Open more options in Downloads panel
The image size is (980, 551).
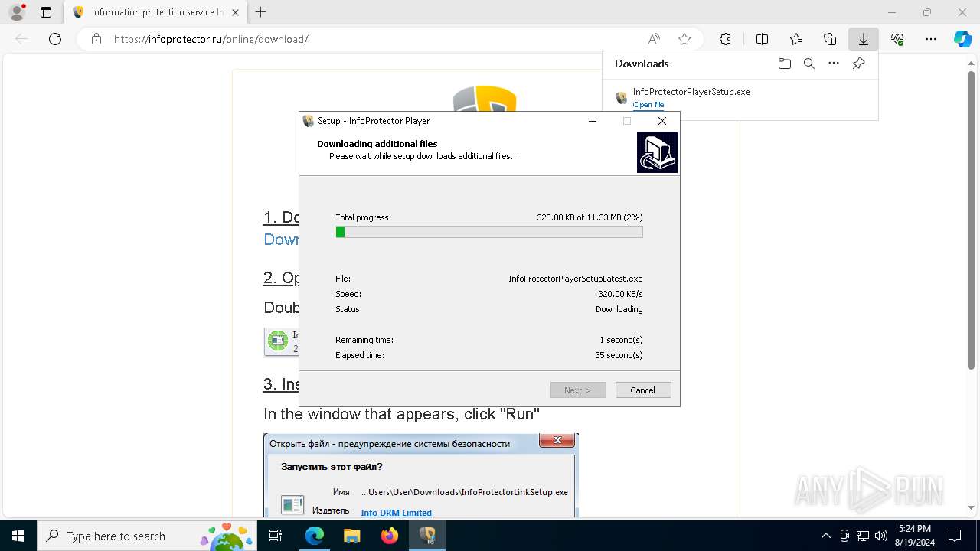tap(834, 64)
